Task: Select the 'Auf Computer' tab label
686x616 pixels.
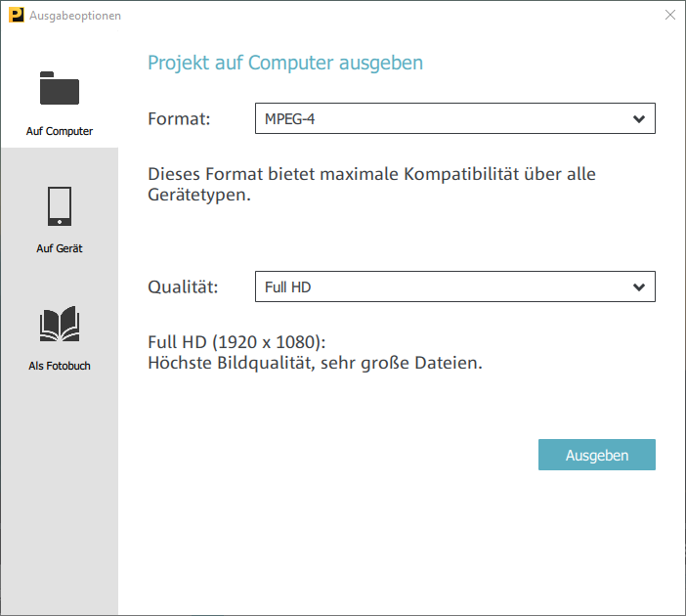Action: tap(59, 131)
